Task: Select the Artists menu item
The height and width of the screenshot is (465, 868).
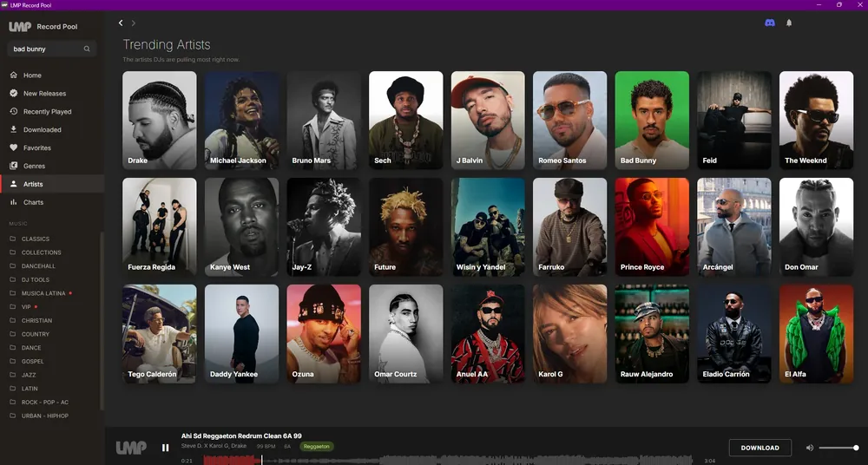Action: tap(52, 184)
